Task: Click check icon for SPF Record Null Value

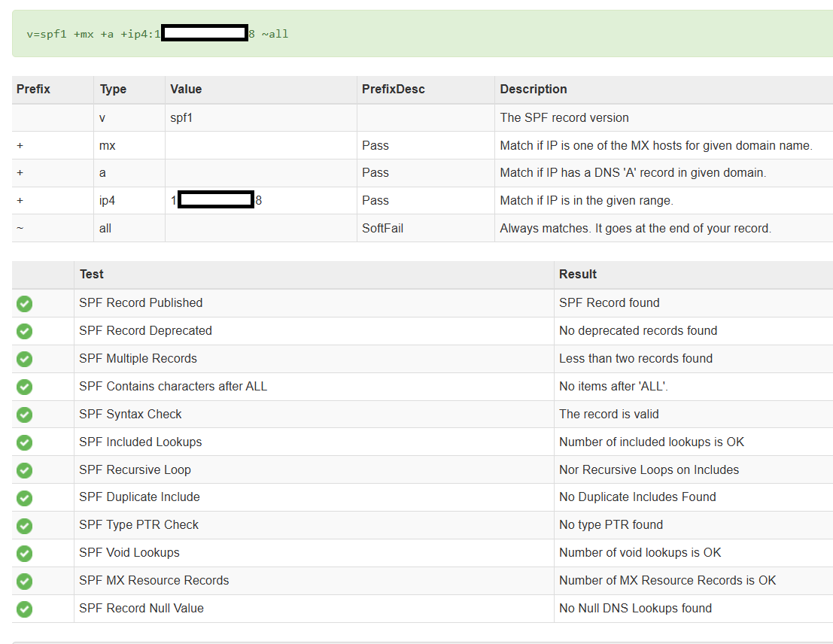Action: (24, 609)
